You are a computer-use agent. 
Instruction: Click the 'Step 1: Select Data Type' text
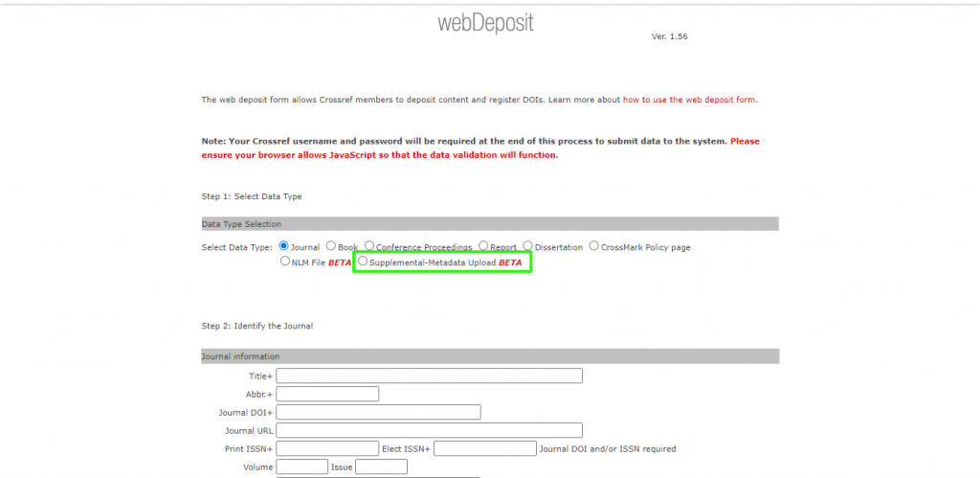pyautogui.click(x=252, y=196)
